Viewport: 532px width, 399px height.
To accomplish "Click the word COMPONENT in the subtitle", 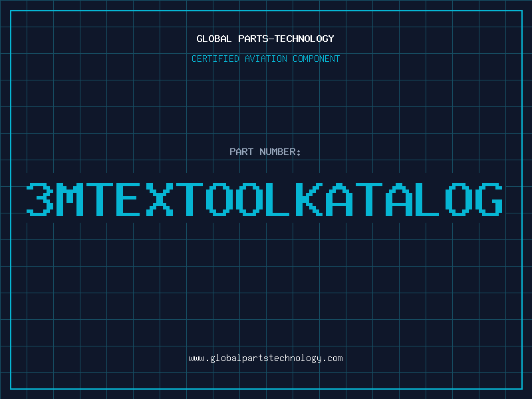I will pos(317,59).
